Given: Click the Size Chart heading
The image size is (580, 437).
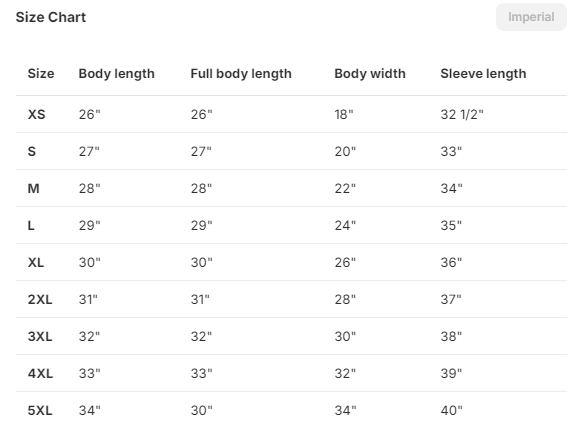Looking at the screenshot, I should click(x=51, y=17).
